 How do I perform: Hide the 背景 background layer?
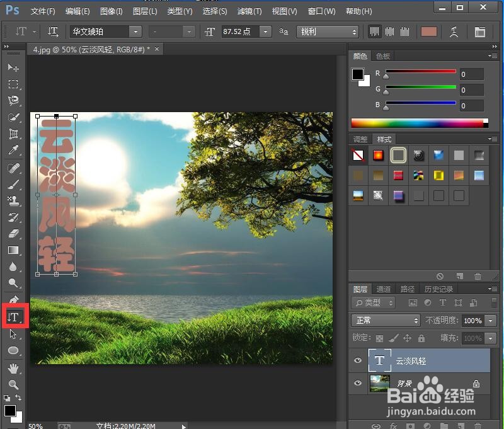[x=358, y=383]
